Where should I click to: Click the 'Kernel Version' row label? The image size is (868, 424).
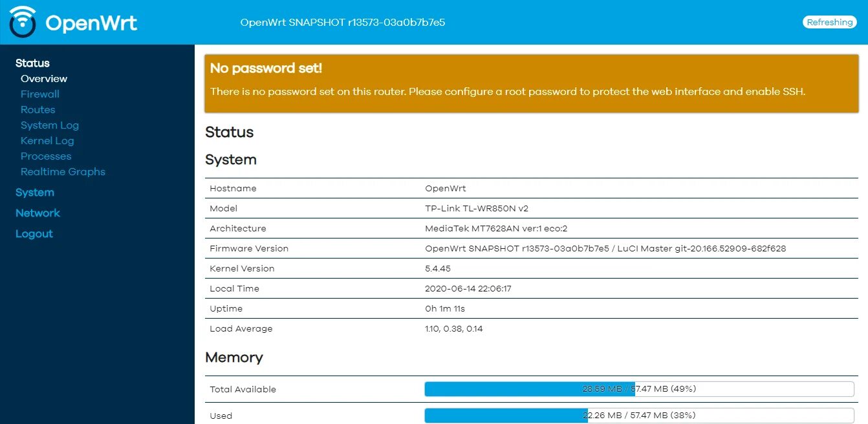click(x=242, y=268)
